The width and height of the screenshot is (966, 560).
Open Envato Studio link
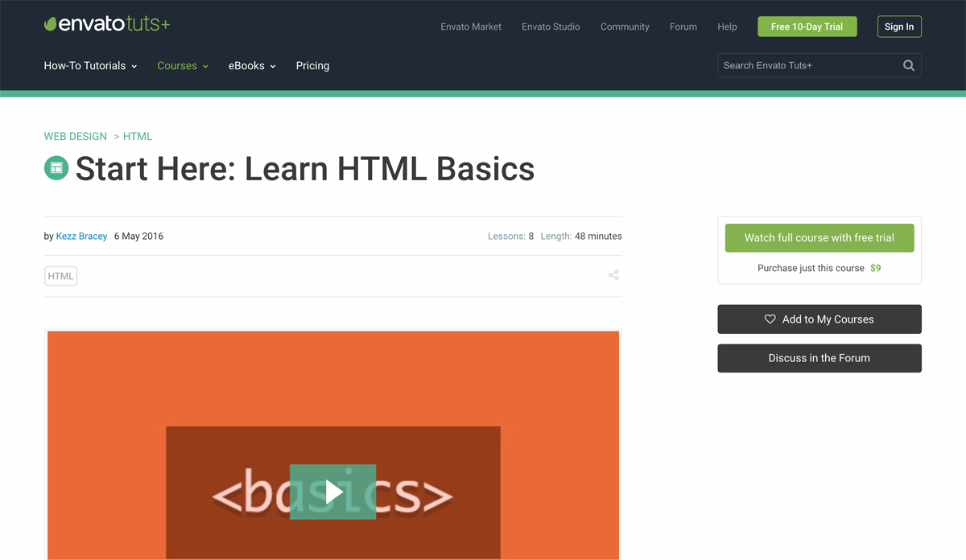(551, 27)
